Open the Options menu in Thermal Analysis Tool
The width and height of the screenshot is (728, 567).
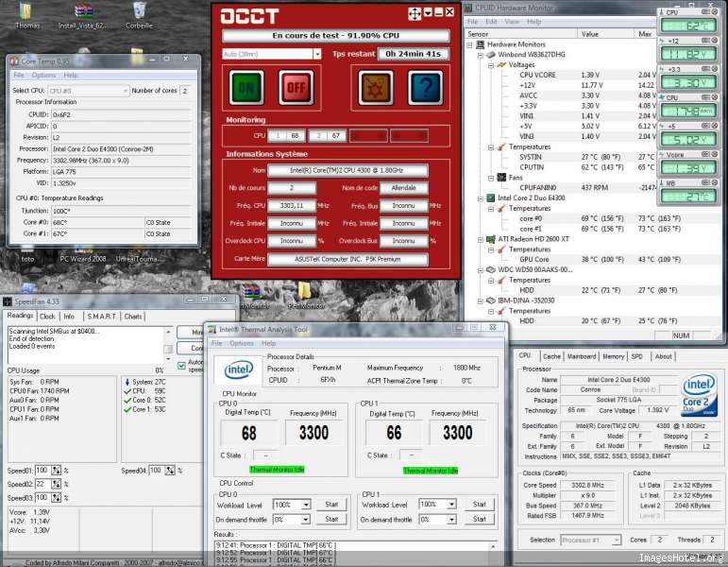click(x=242, y=343)
